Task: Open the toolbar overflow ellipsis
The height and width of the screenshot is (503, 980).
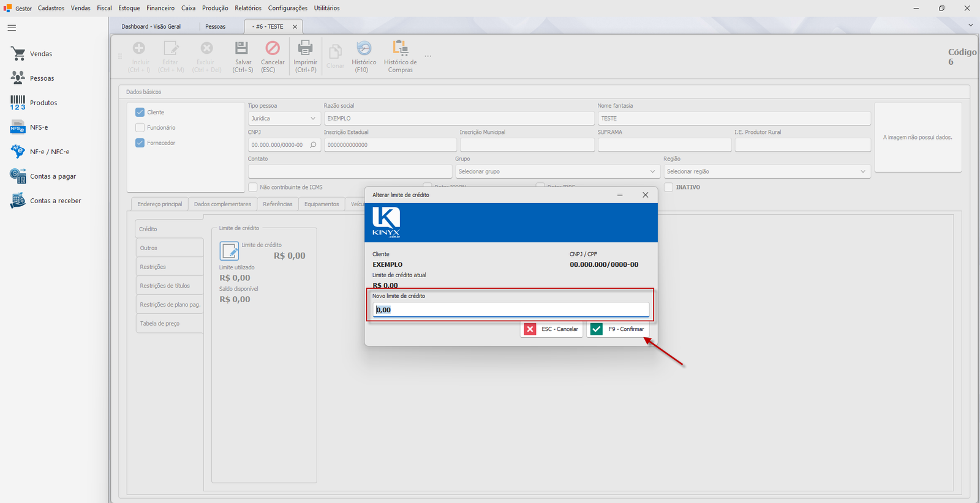Action: point(428,56)
